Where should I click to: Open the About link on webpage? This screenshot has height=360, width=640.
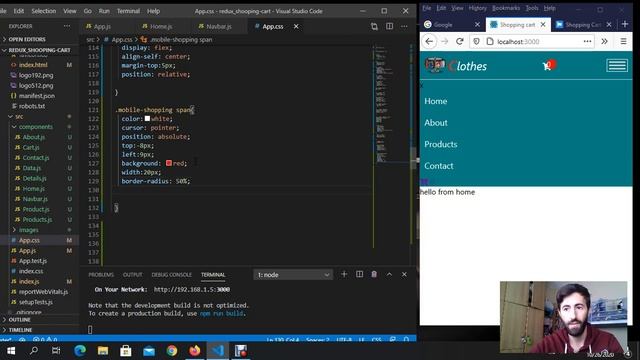coord(436,122)
